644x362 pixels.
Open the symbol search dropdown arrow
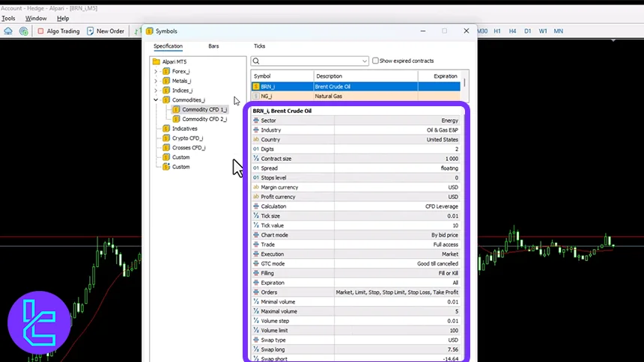coord(364,61)
